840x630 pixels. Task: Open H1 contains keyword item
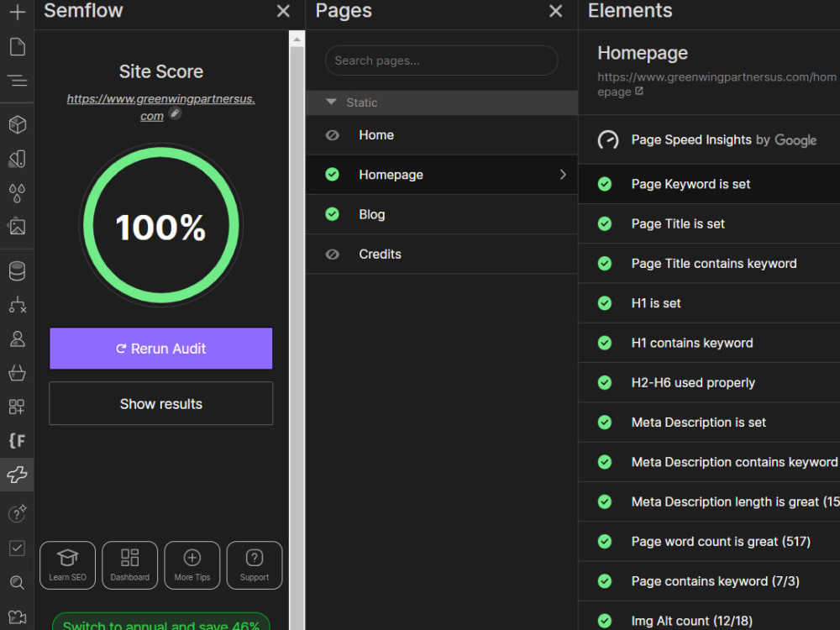tap(709, 343)
